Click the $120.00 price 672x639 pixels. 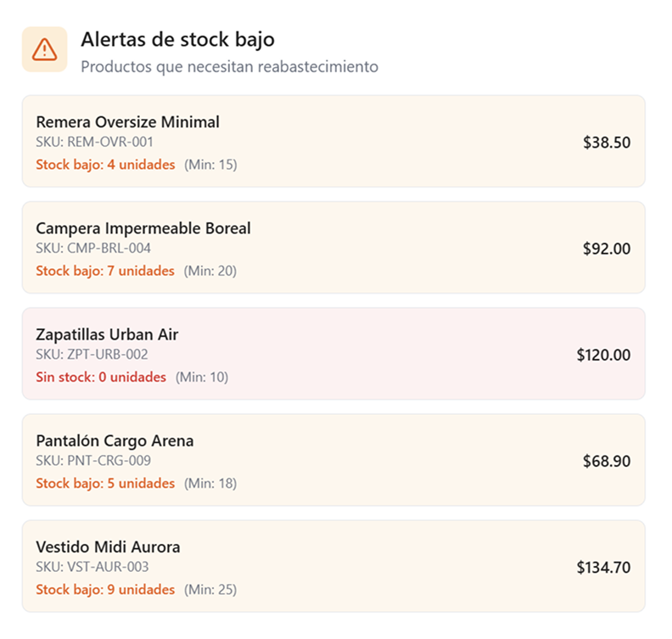[603, 355]
